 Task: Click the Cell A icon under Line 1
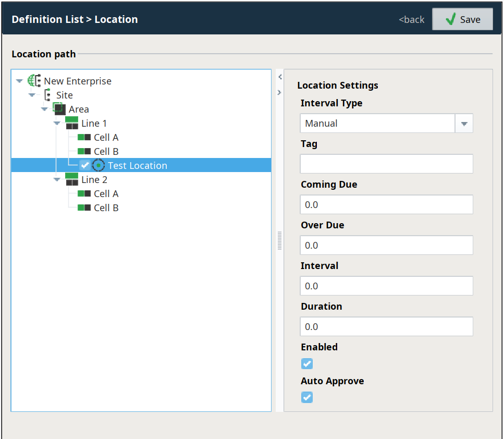[84, 138]
